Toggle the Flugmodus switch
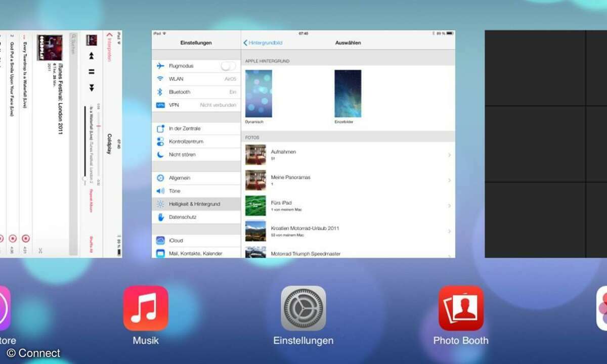The width and height of the screenshot is (607, 364). pos(228,66)
